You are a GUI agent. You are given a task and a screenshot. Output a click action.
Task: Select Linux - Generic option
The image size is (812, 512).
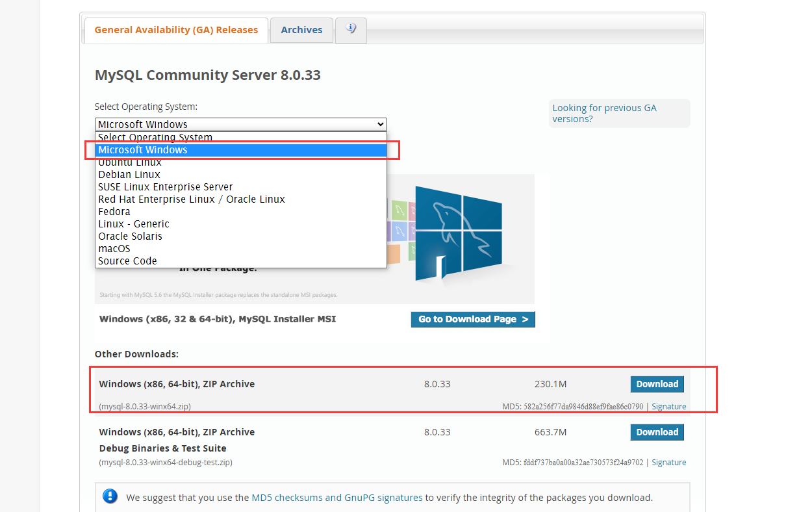coord(241,224)
